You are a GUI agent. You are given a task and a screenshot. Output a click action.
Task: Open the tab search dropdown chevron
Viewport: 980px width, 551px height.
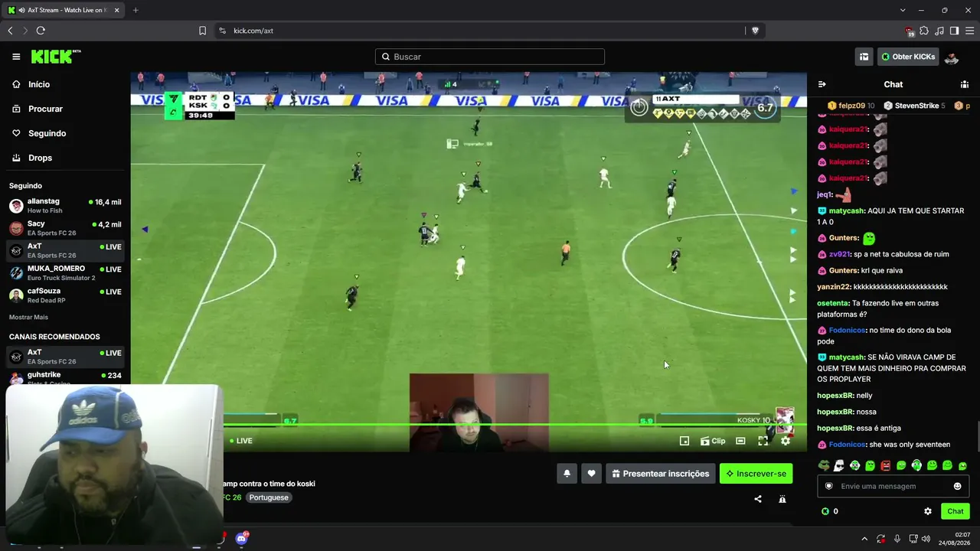pos(903,10)
